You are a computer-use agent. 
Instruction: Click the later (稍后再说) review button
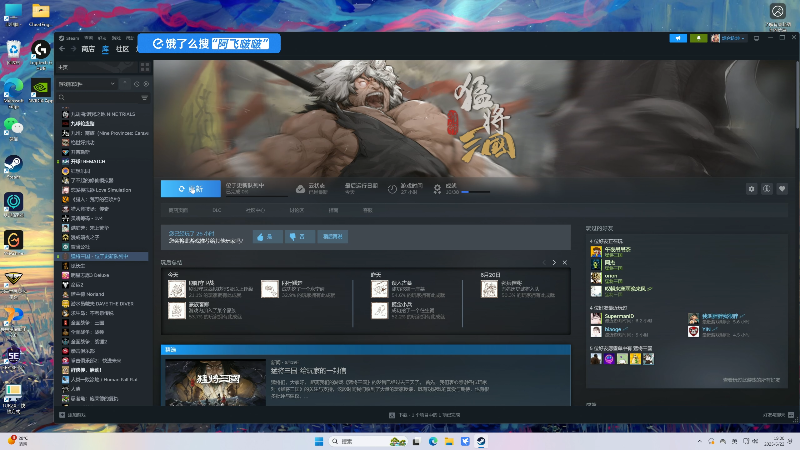coord(333,237)
